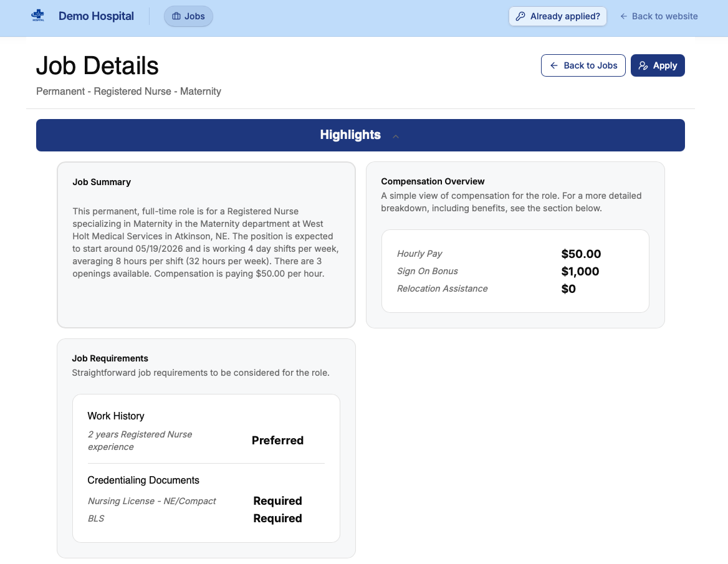This screenshot has width=728, height=564.
Task: Click the Already applied? button
Action: pos(558,16)
